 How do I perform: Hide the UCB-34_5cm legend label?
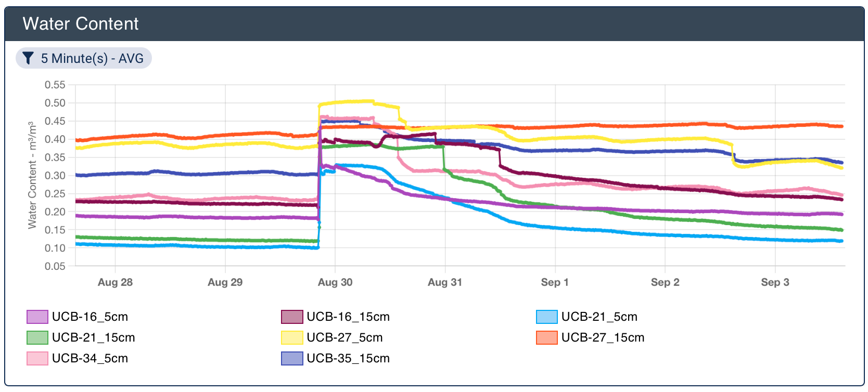click(90, 358)
